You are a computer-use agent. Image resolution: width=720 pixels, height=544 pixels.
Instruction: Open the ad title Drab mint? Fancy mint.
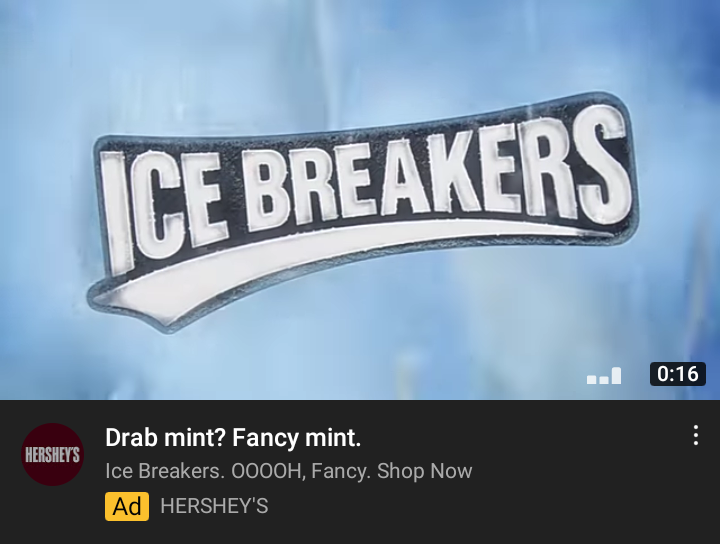point(233,437)
